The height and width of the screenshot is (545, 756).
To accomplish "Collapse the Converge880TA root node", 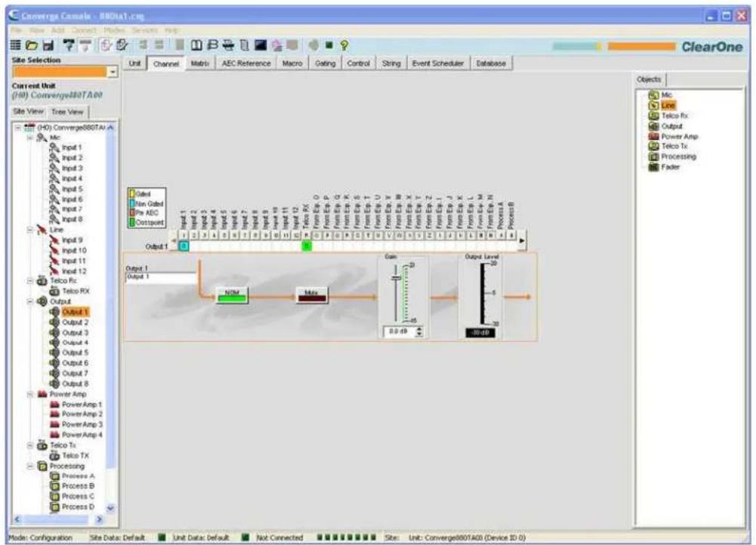I will tap(18, 128).
